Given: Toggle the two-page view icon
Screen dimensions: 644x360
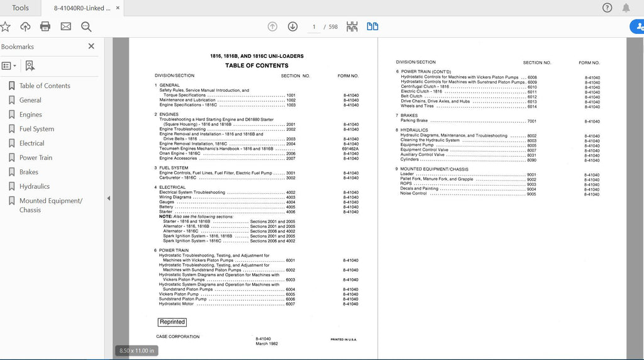Looking at the screenshot, I should tap(372, 26).
